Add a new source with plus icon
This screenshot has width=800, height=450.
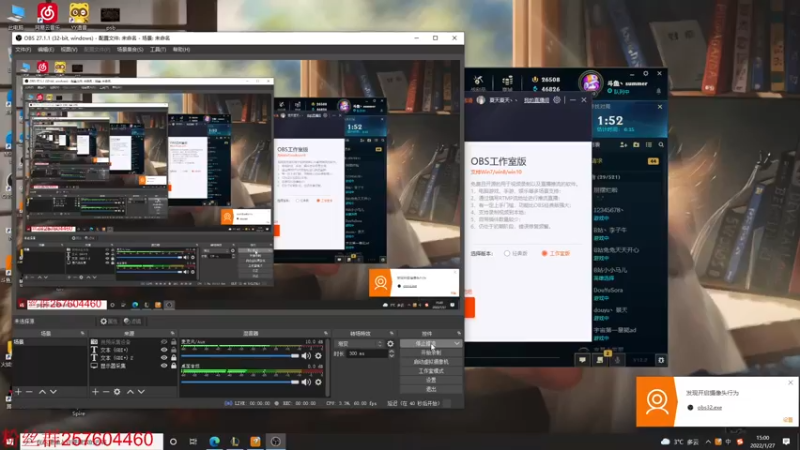click(x=95, y=392)
